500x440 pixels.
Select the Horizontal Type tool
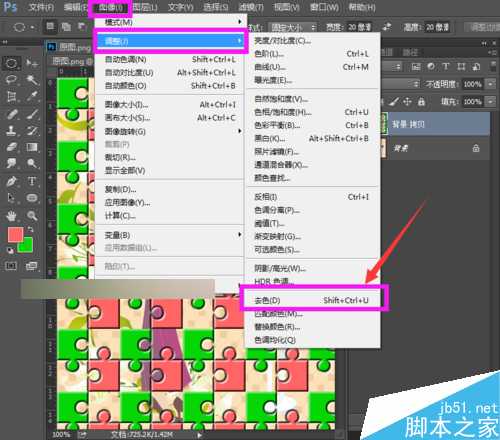coord(32,181)
